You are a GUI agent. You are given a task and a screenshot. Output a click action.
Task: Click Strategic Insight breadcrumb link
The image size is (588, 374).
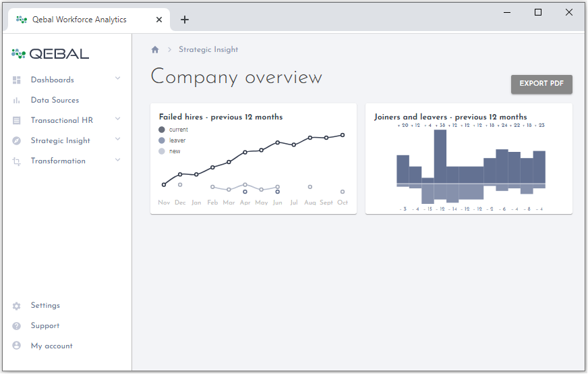tap(208, 49)
